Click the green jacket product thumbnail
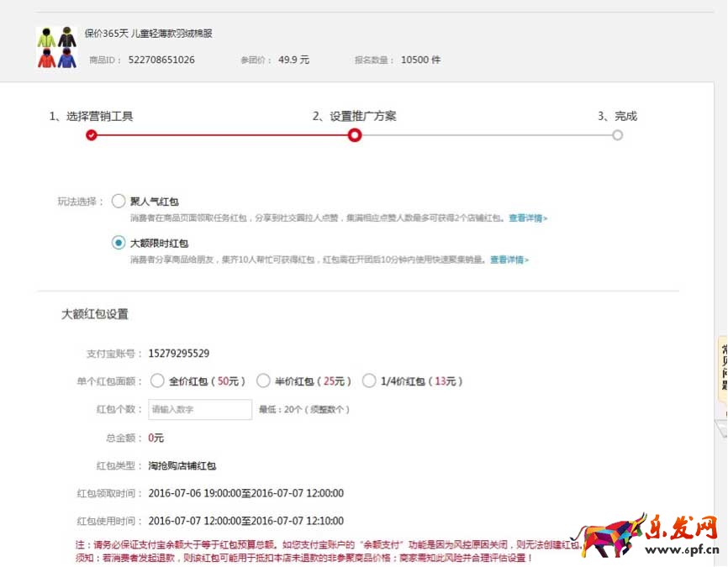This screenshot has height=567, width=728. click(x=47, y=36)
